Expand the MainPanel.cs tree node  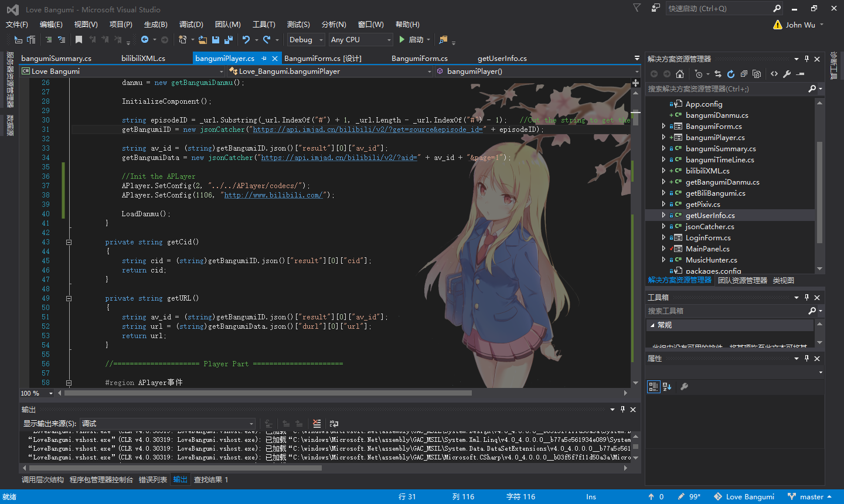(663, 249)
